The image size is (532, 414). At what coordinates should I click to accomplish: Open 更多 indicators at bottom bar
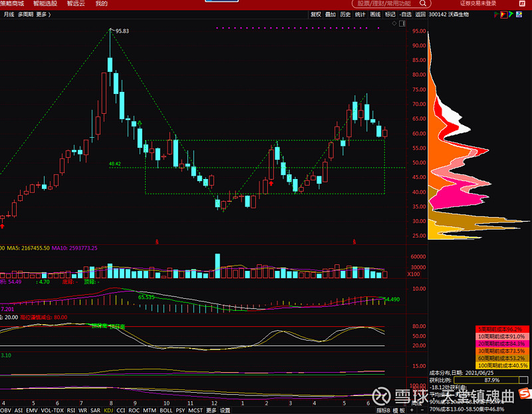click(211, 410)
